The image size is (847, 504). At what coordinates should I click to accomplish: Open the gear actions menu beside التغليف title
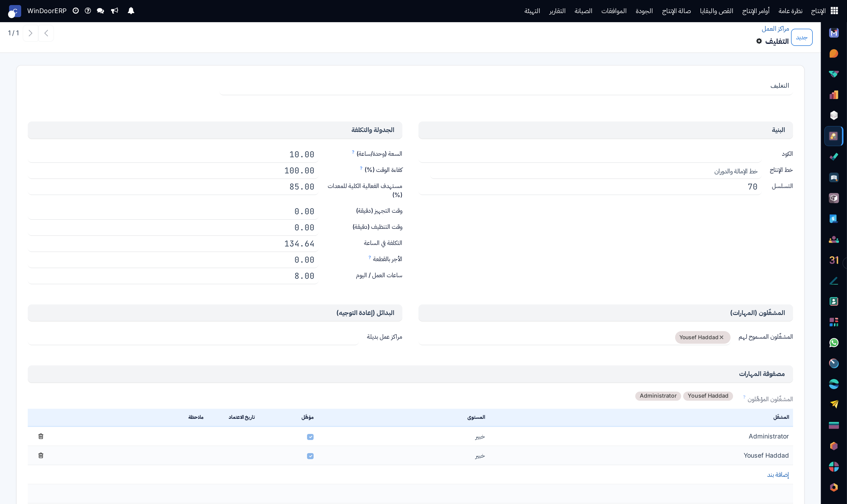coord(759,41)
